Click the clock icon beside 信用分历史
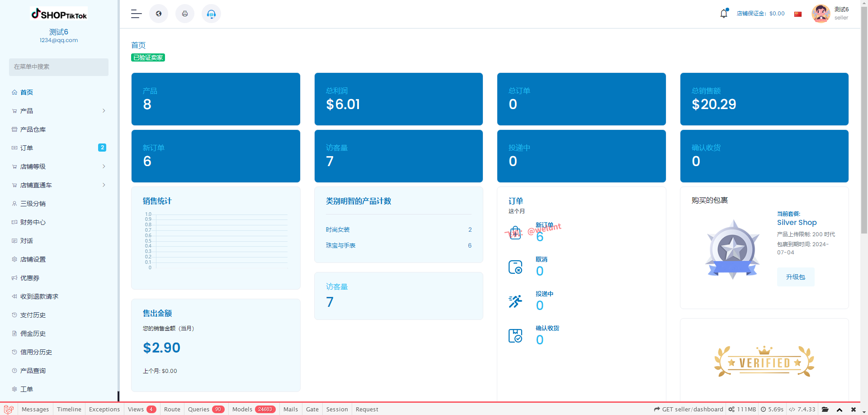 14,352
